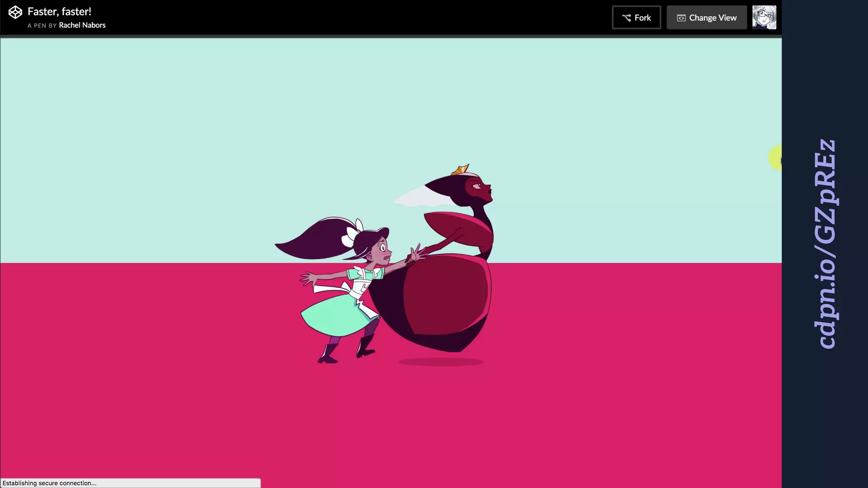Click the shadow beneath the Red Queen
This screenshot has height=488, width=868.
point(441,362)
